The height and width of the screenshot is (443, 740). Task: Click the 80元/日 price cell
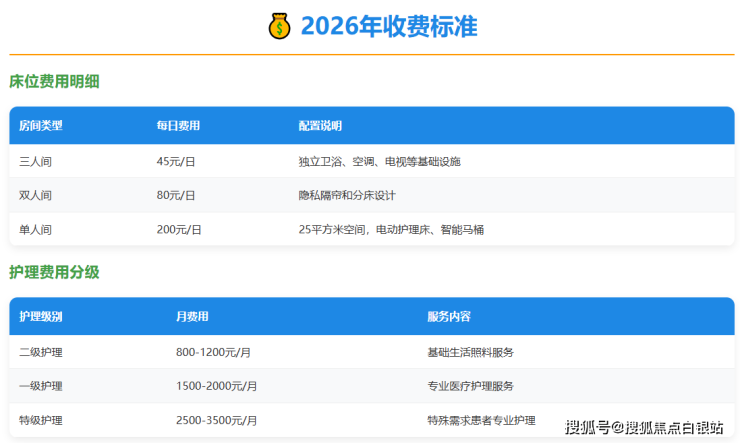point(176,195)
